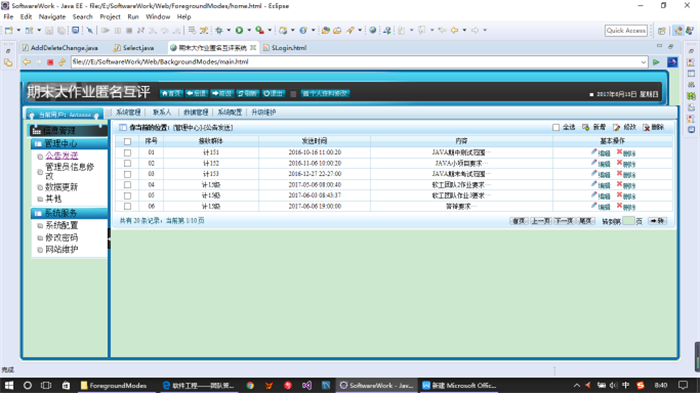Viewport: 700px width, 393px height.
Task: Collapse the 系统服务 sidebar section
Action: pyautogui.click(x=69, y=213)
